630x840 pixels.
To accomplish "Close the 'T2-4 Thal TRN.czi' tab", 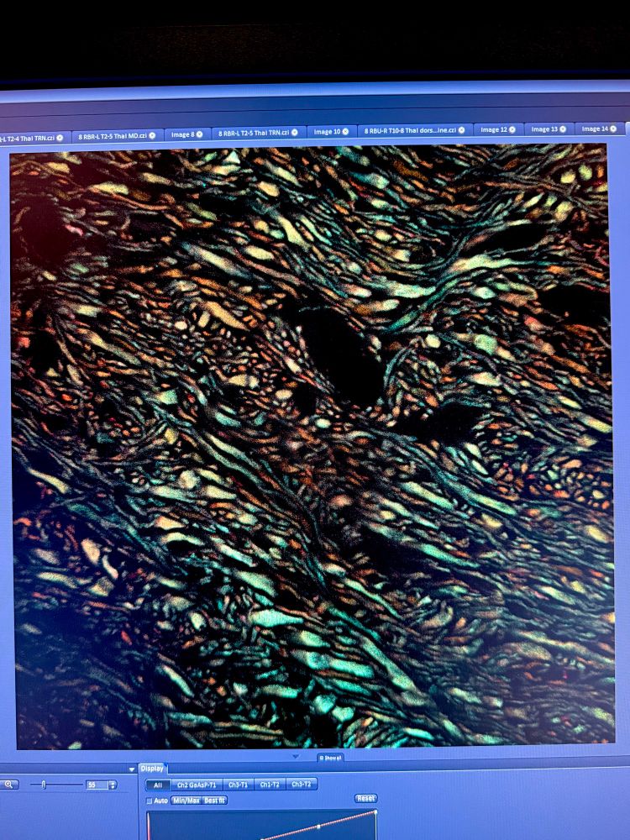I will 60,138.
